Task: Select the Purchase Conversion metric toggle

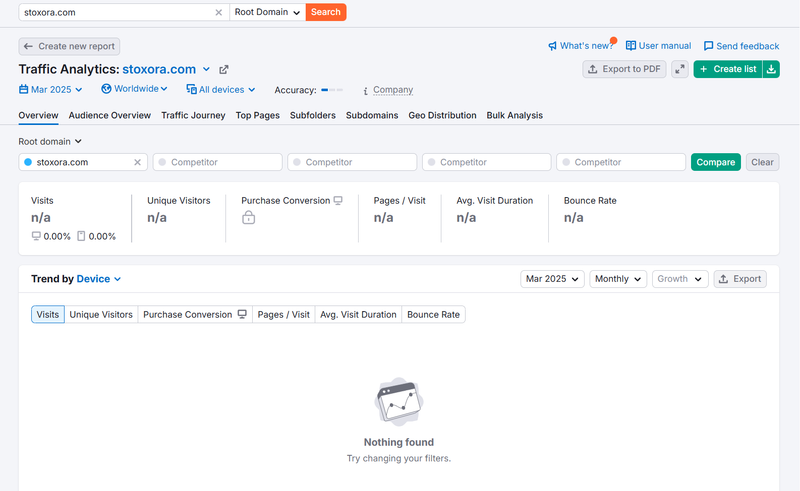Action: (x=195, y=314)
